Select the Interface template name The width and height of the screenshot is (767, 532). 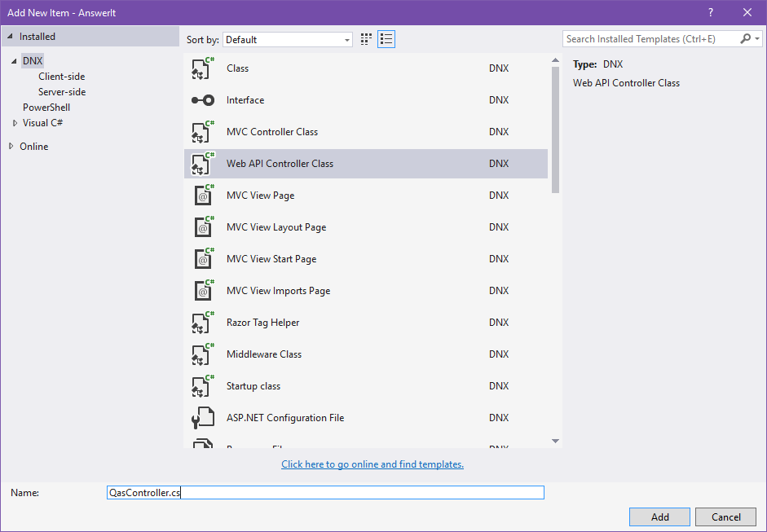(245, 100)
